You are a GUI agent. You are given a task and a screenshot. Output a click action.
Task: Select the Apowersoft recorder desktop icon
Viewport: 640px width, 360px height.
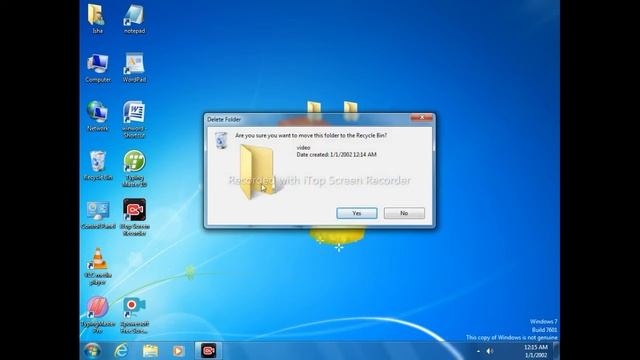coord(134,315)
